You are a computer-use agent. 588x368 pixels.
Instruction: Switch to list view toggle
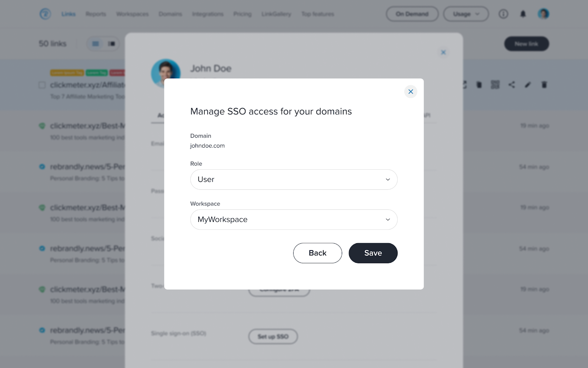point(96,44)
